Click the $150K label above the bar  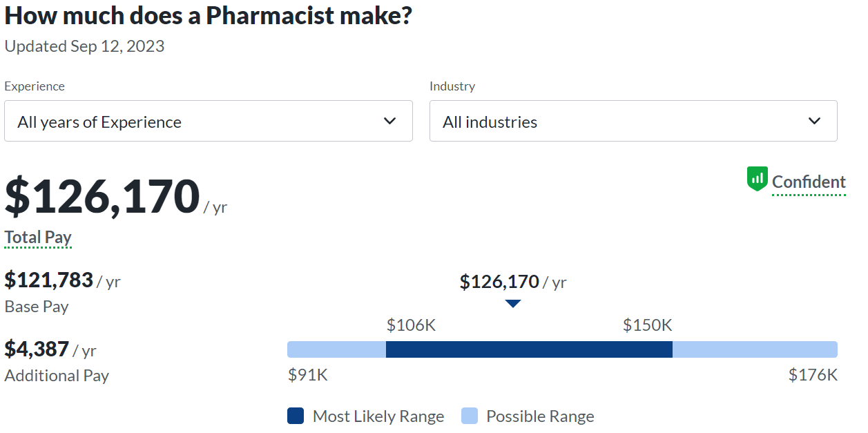(647, 325)
